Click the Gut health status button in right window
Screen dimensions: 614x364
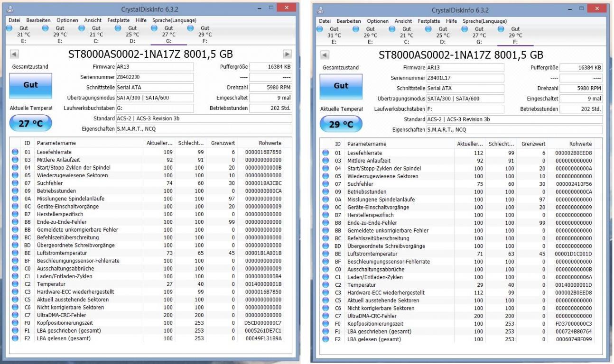pyautogui.click(x=341, y=86)
